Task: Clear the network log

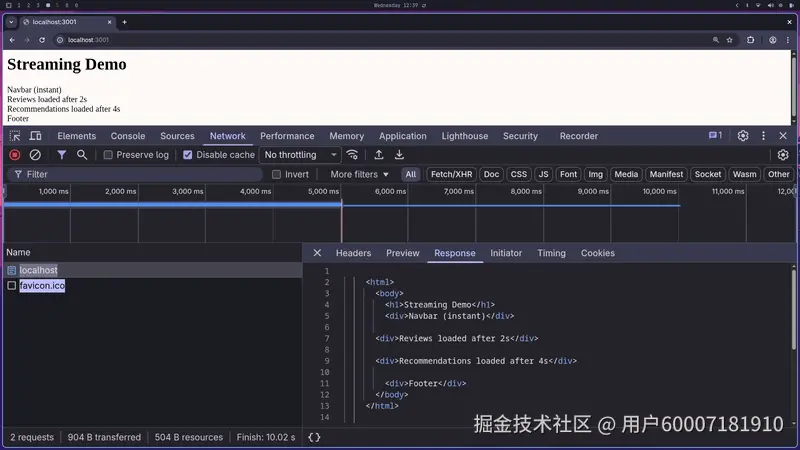Action: (x=35, y=155)
